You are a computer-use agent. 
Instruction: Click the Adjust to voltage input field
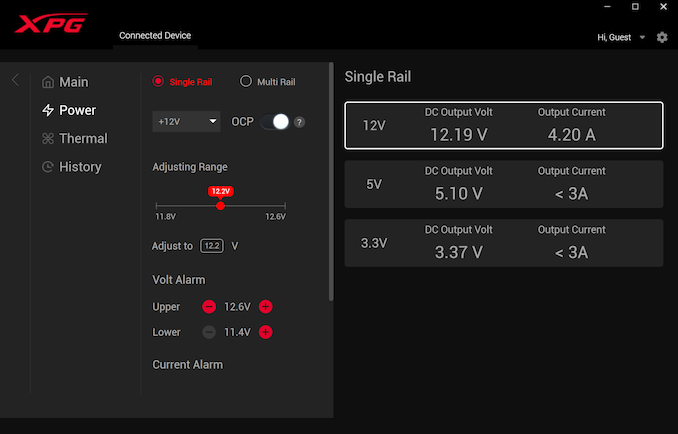click(x=212, y=245)
